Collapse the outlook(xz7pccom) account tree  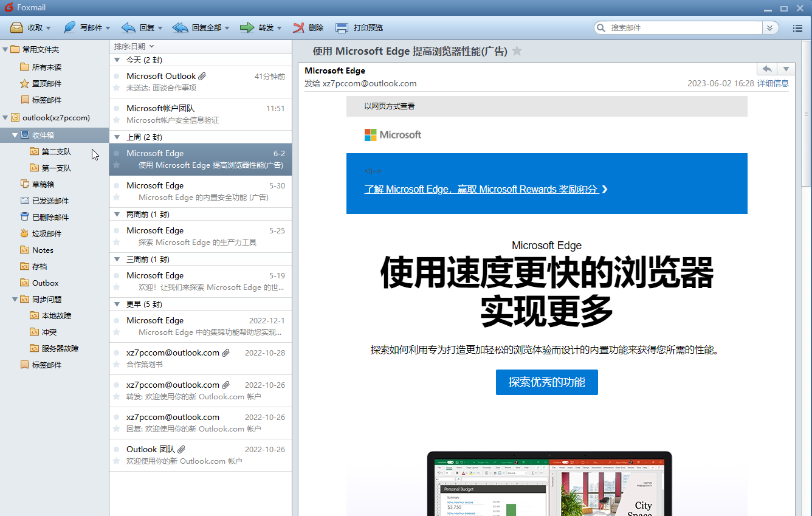click(x=5, y=117)
